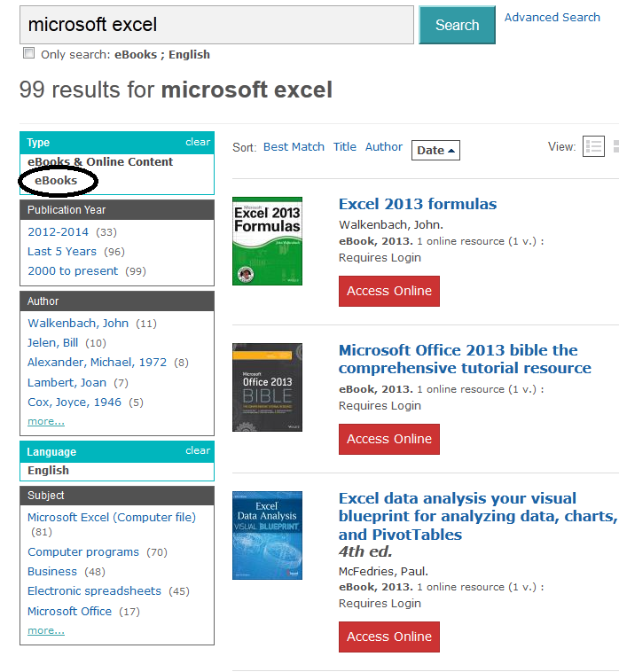The width and height of the screenshot is (619, 672).
Task: Clear the Type filter
Action: coord(198,142)
